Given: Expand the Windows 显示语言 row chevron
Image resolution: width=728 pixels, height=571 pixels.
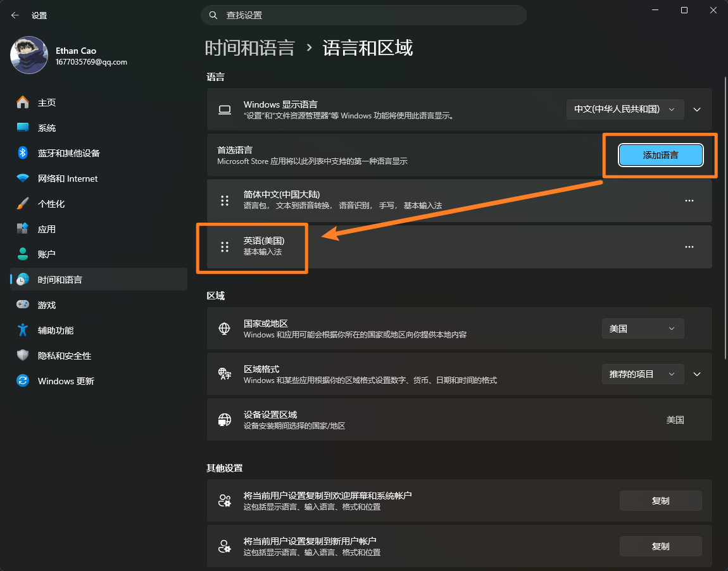Looking at the screenshot, I should click(697, 110).
